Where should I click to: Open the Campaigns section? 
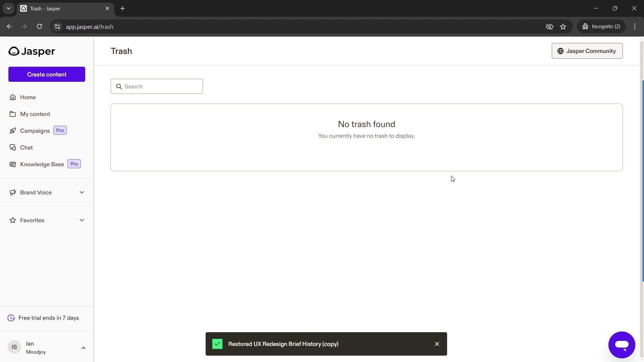(35, 130)
